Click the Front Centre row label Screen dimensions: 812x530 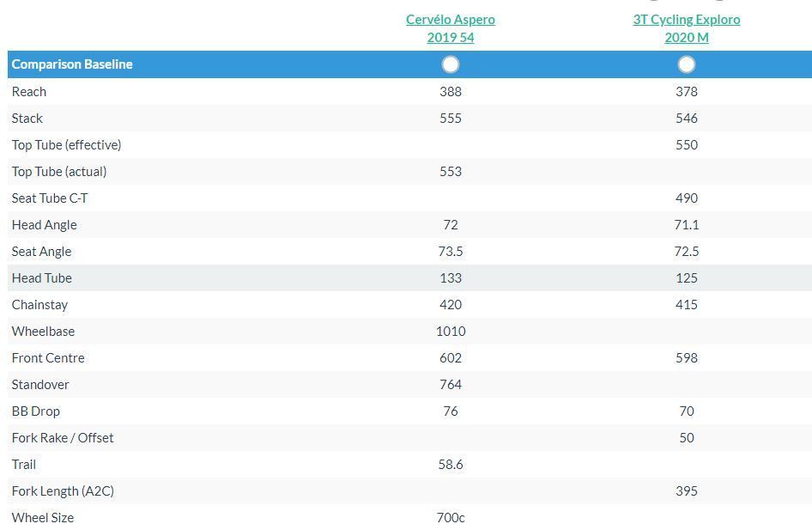(48, 358)
